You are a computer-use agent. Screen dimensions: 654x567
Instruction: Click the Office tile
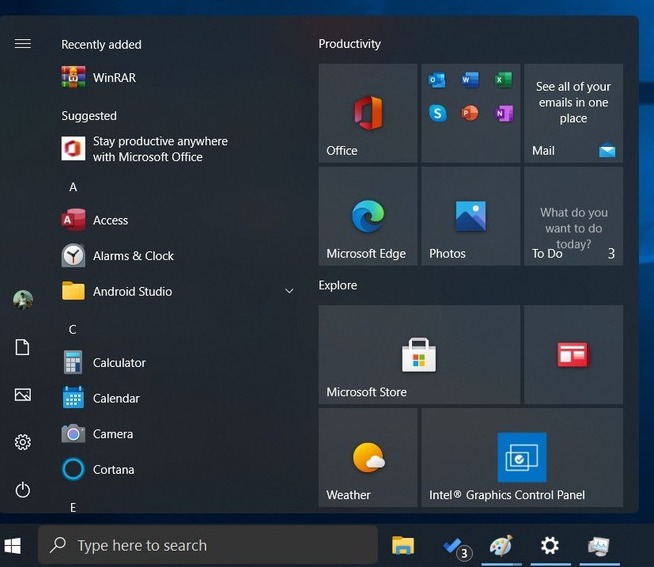[x=367, y=113]
